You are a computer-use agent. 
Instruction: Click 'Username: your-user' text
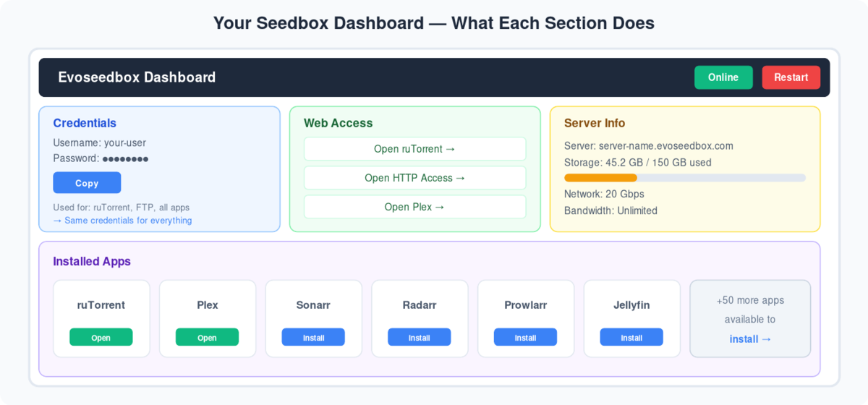(x=100, y=143)
